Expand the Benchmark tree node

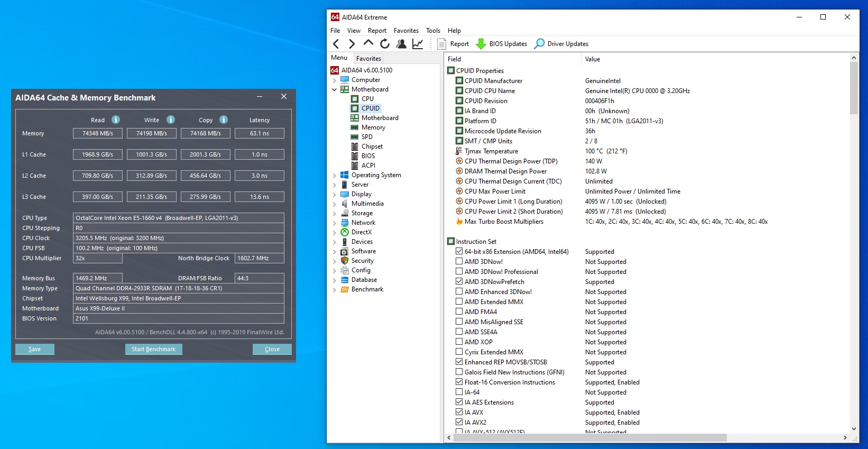[x=334, y=290]
